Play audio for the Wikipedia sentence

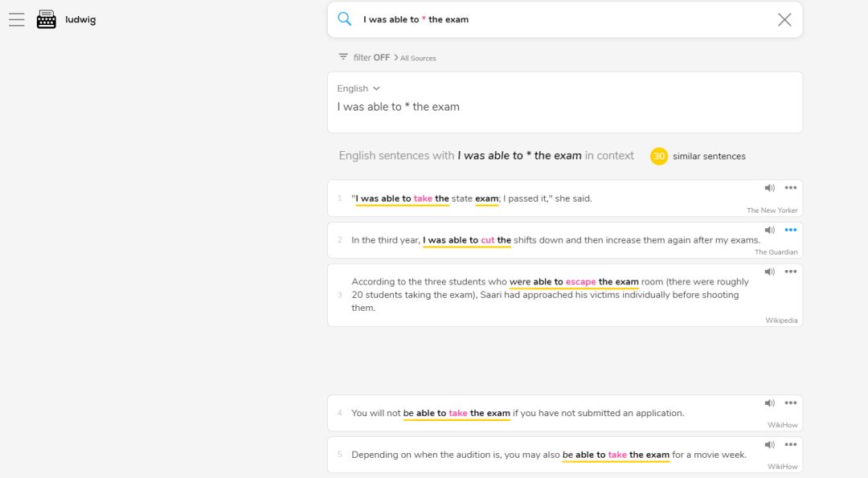pos(770,272)
